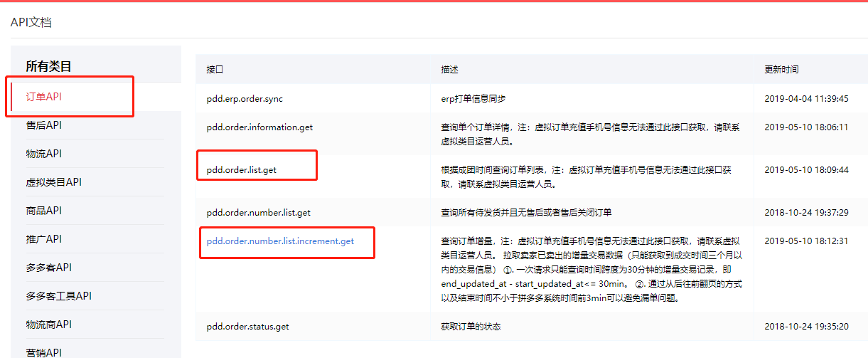The width and height of the screenshot is (868, 358).
Task: Open the pdd.order.status.get interface
Action: point(248,327)
